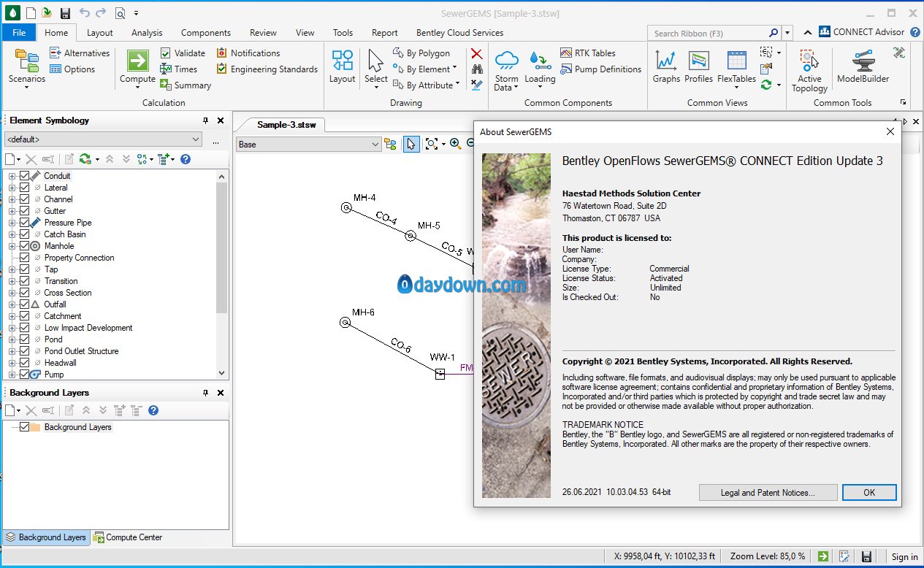Open Profiles view

[698, 67]
